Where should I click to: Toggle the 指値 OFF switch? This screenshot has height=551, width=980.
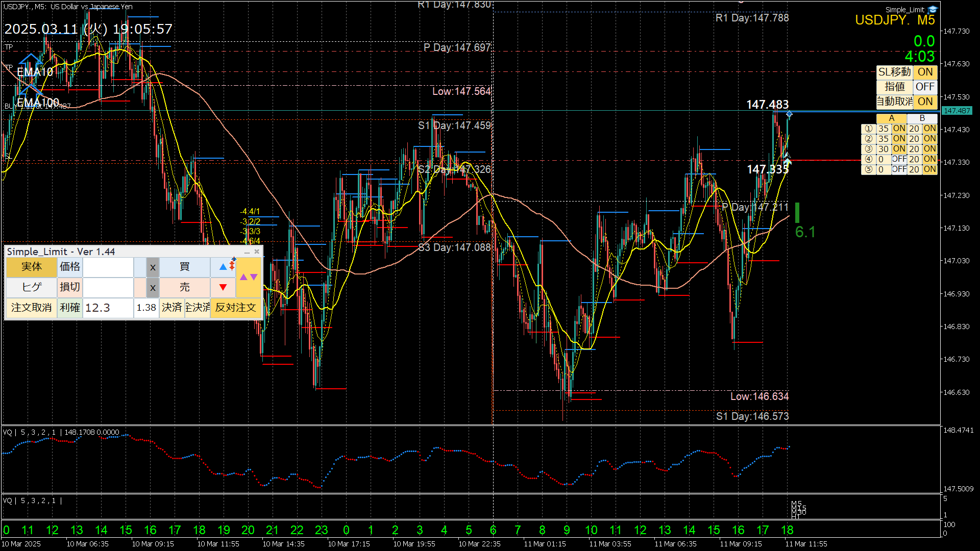[x=925, y=87]
